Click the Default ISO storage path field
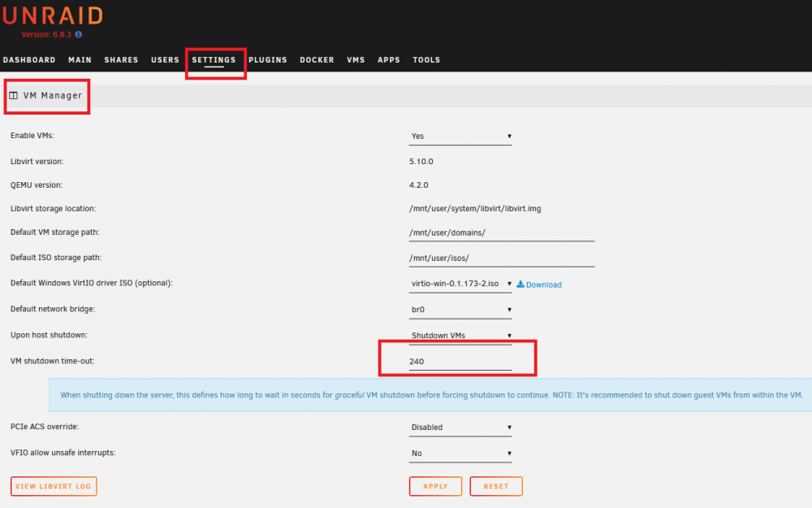 point(502,258)
